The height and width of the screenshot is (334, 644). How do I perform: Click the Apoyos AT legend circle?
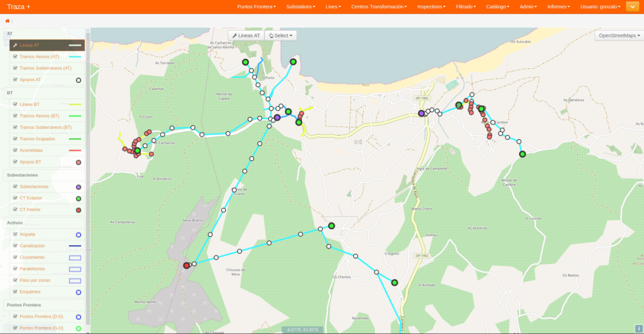point(78,80)
